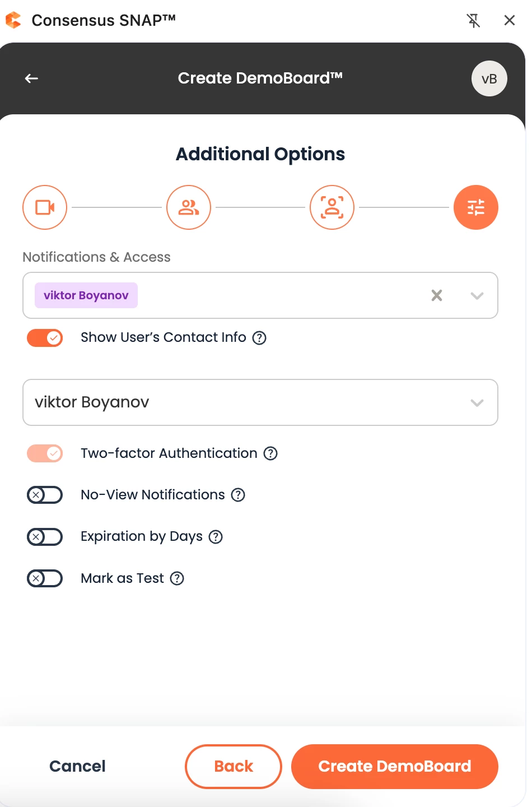The height and width of the screenshot is (807, 532).
Task: Unpin the Consensus SNAP panel
Action: click(x=473, y=21)
